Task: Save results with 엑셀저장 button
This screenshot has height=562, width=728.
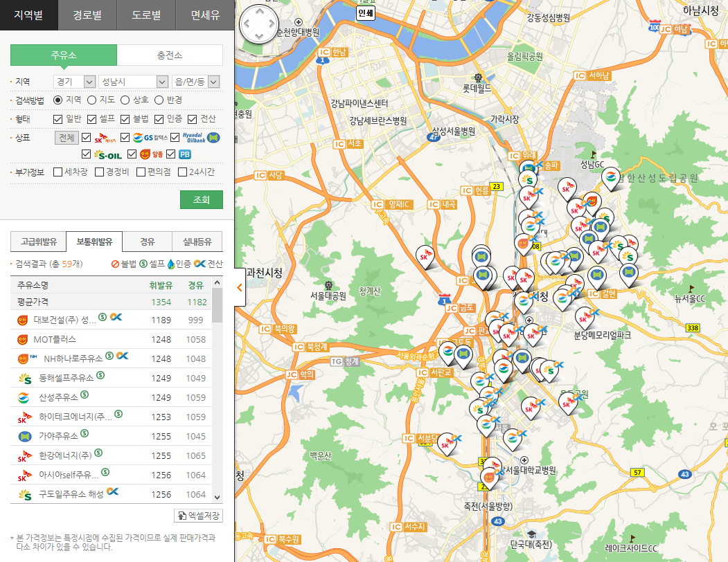Action: 199,516
